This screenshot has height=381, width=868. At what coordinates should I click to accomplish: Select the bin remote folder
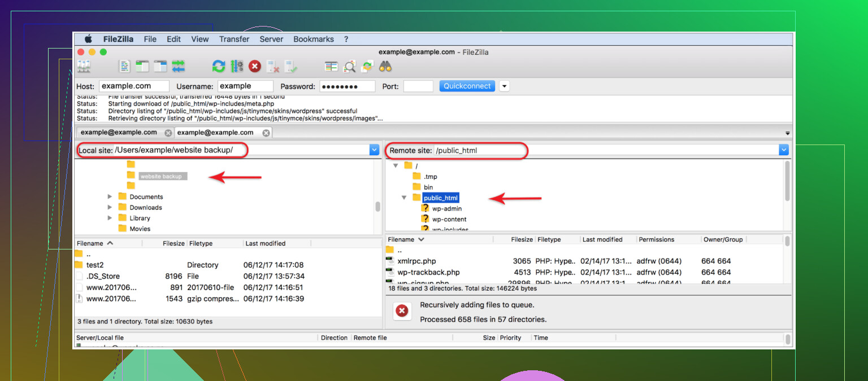point(428,187)
